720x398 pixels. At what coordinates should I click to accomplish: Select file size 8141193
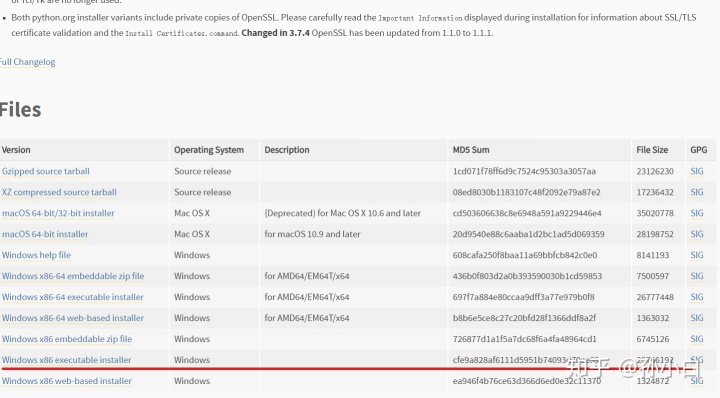click(652, 255)
